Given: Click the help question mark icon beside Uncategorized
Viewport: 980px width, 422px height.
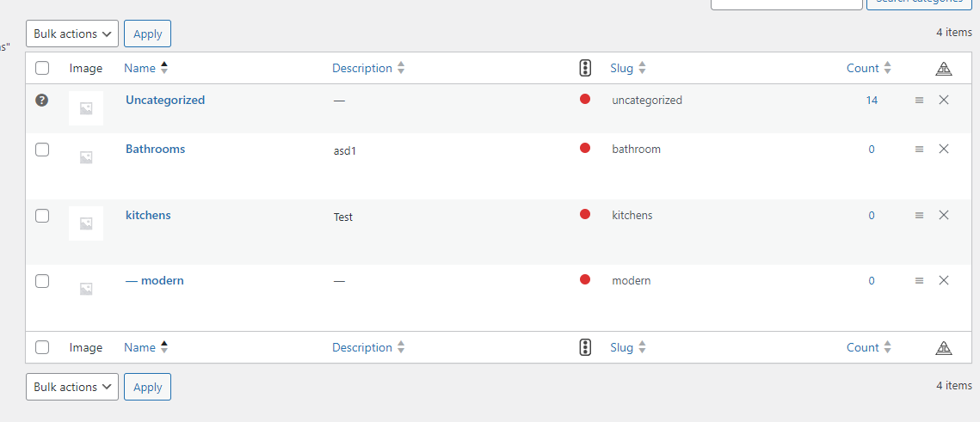Looking at the screenshot, I should 41,101.
